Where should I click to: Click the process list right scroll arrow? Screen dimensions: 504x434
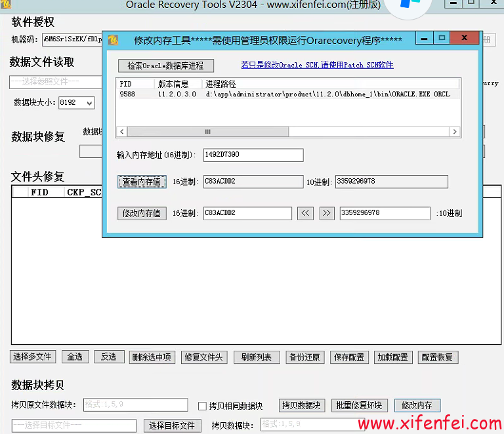[455, 132]
